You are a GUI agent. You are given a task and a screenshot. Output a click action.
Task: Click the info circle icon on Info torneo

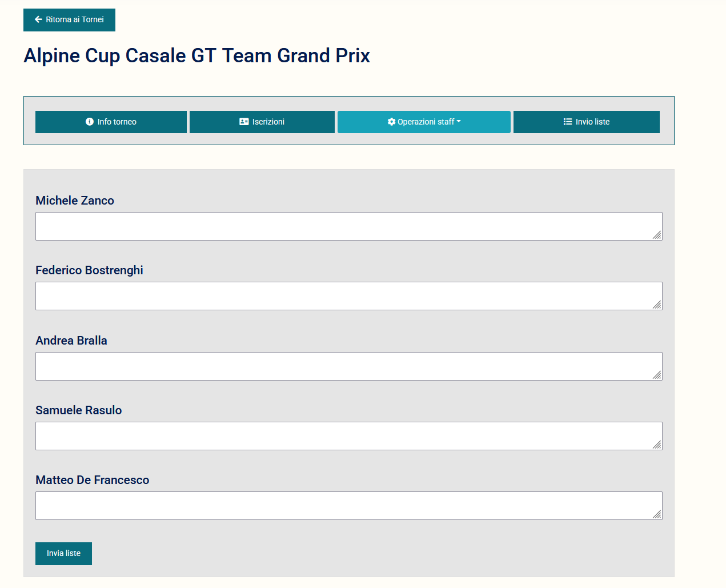(x=90, y=122)
